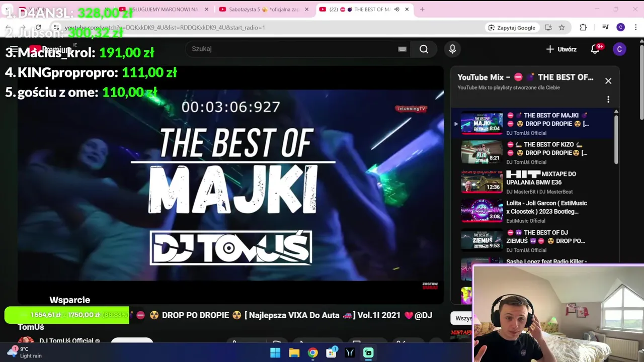Switch to the 'SŁUGUJEMY MARCINOWI' tab
The image size is (644, 362).
[164, 9]
